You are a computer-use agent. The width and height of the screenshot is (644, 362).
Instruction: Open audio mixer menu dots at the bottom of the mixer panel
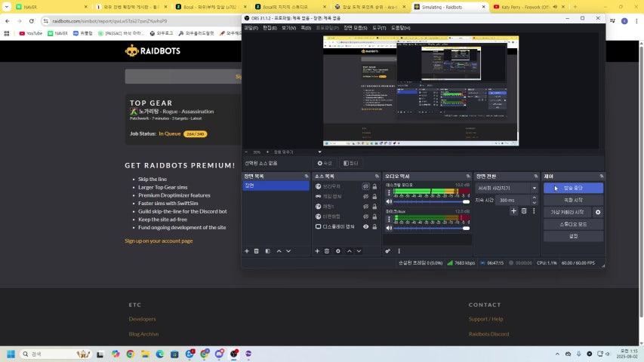pos(399,251)
